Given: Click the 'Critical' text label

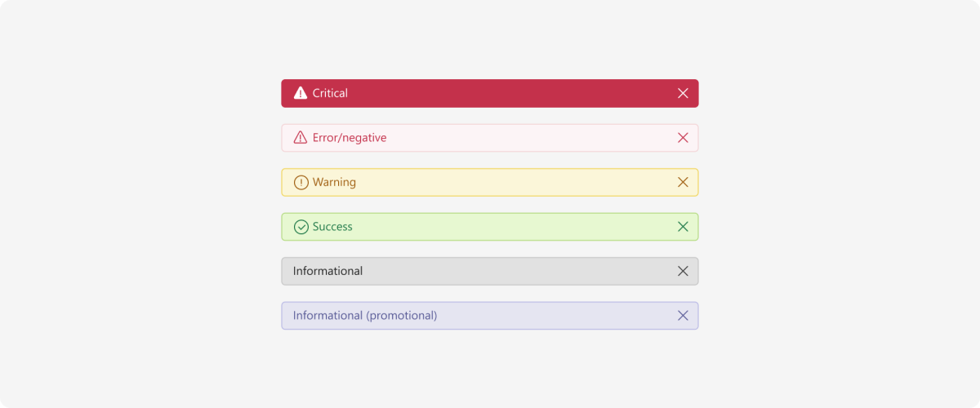Looking at the screenshot, I should click(x=330, y=93).
